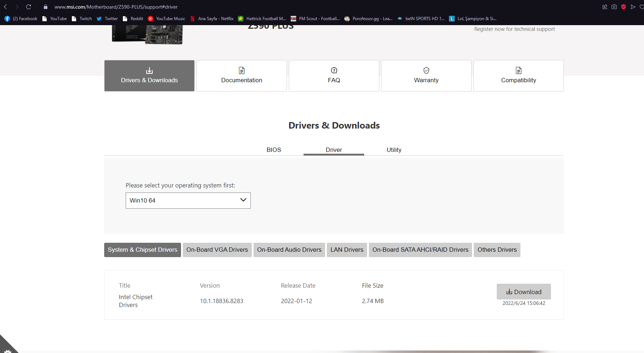Open the operating system dropdown showing Win10 64
This screenshot has width=644, height=353.
(x=188, y=200)
